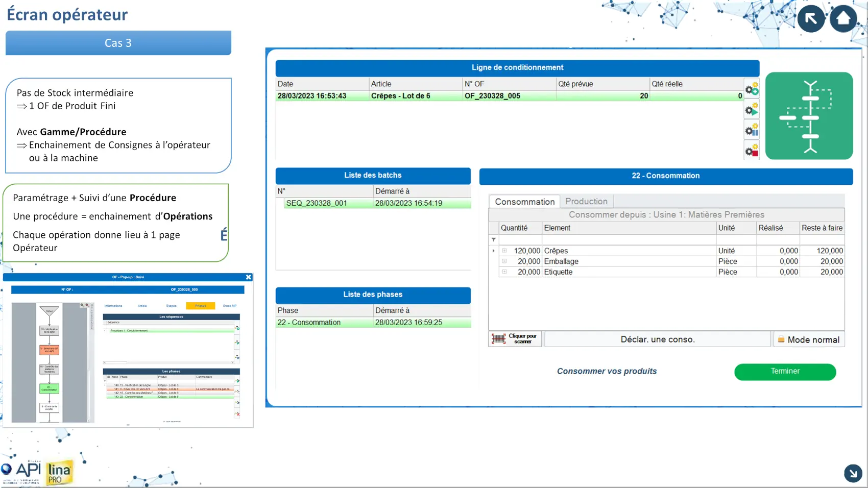The height and width of the screenshot is (488, 868).
Task: Switch to the Production tab
Action: click(586, 202)
